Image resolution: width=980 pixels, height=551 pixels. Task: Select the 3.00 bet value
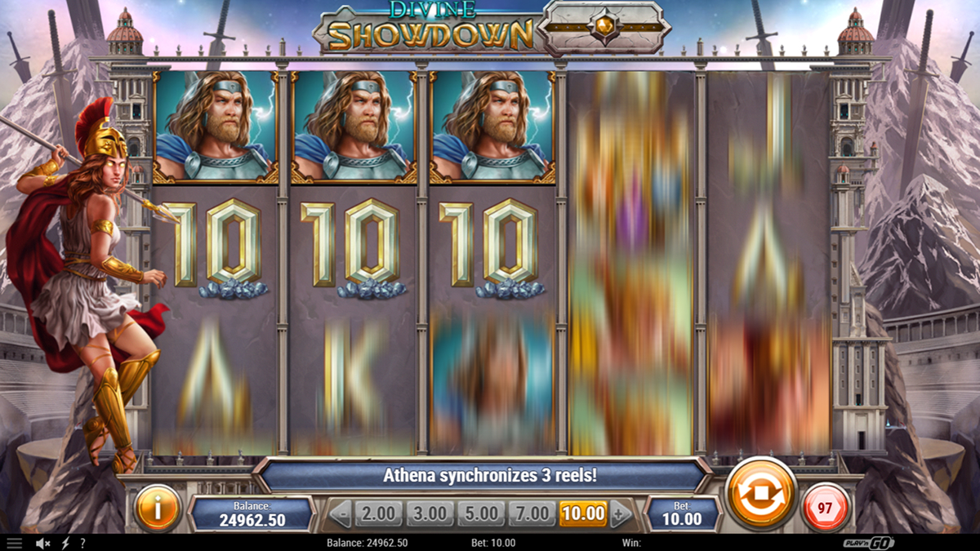pyautogui.click(x=430, y=513)
